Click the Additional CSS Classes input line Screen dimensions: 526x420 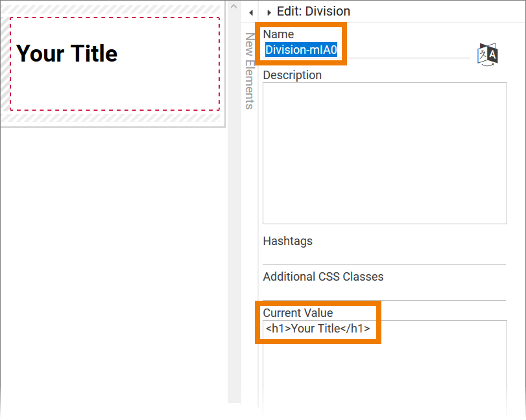384,293
